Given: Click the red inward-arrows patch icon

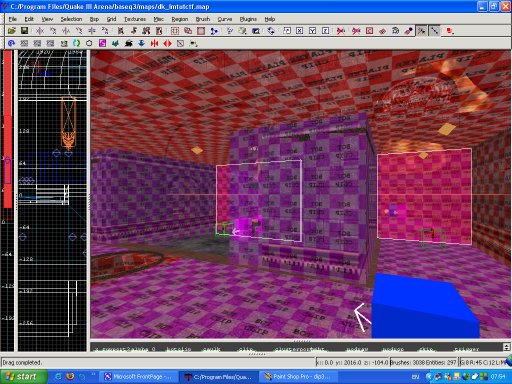Looking at the screenshot, I should pyautogui.click(x=154, y=43).
